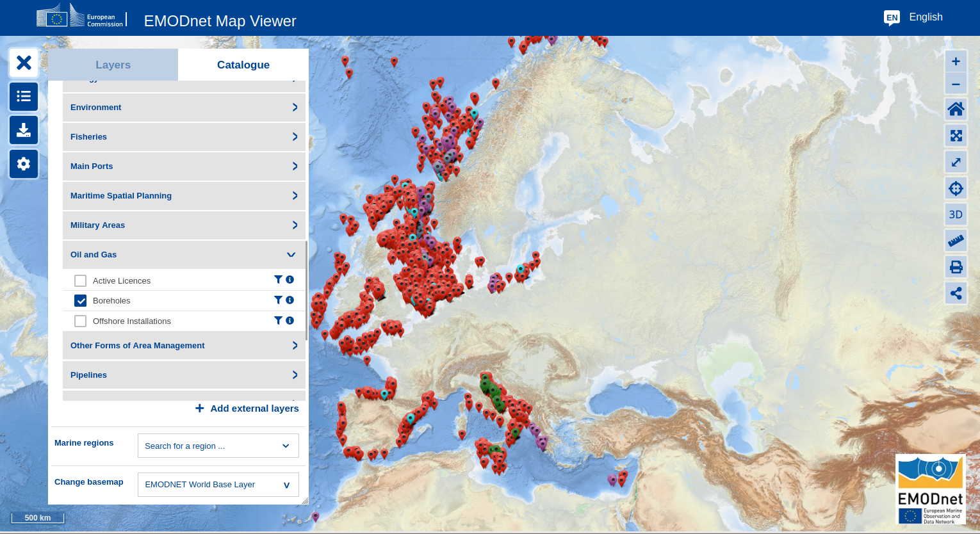
Task: Share the map view
Action: [x=956, y=293]
